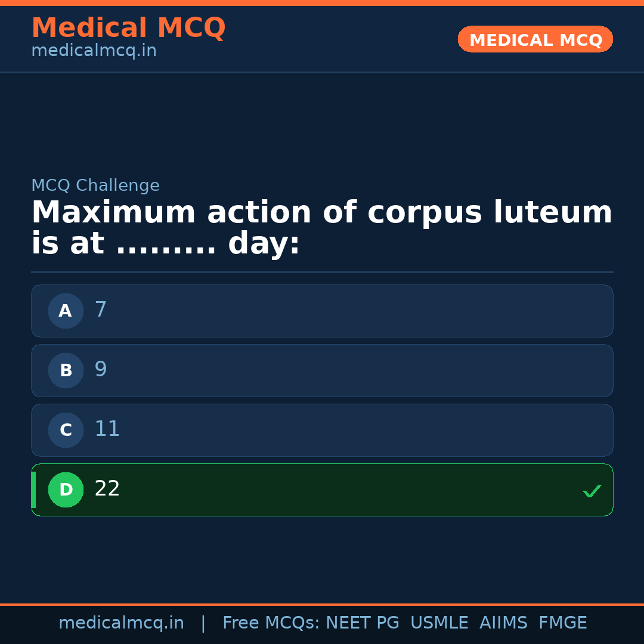This screenshot has height=644, width=644.
Task: Click the circular B option badge icon
Action: coord(66,370)
